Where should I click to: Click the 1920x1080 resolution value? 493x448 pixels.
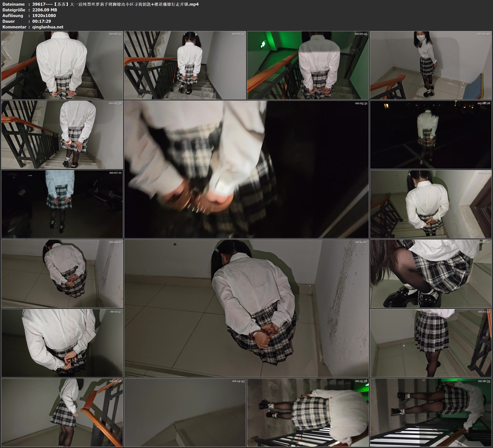[x=44, y=15]
